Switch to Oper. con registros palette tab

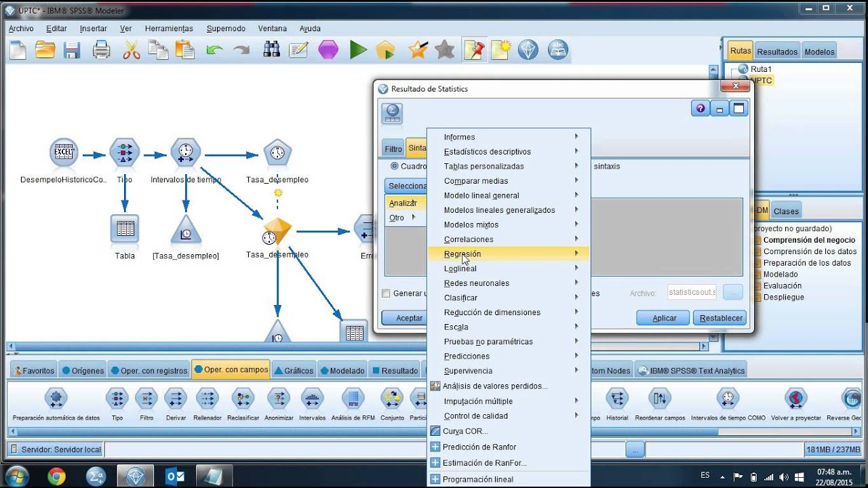[x=149, y=371]
